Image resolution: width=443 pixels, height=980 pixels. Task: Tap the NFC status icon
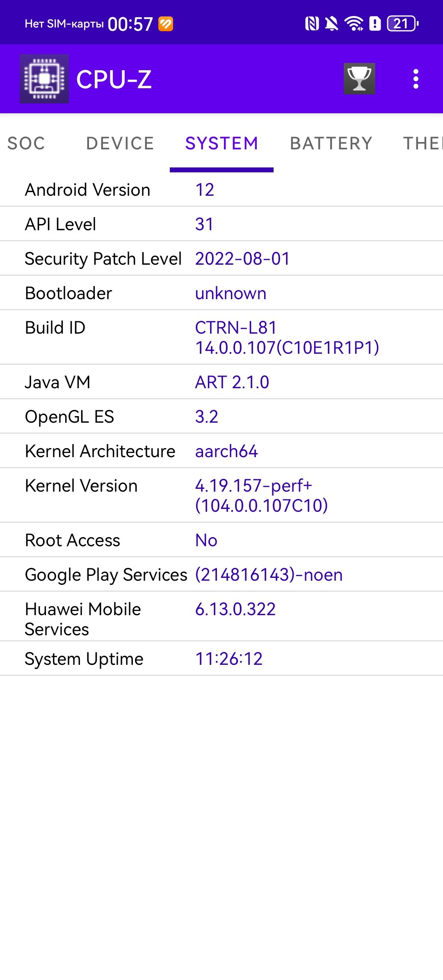(312, 23)
